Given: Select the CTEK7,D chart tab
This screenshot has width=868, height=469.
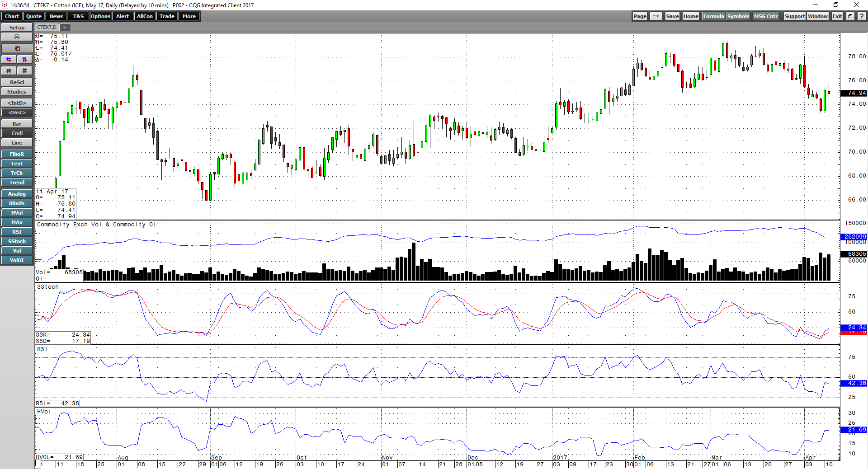Looking at the screenshot, I should [46, 27].
